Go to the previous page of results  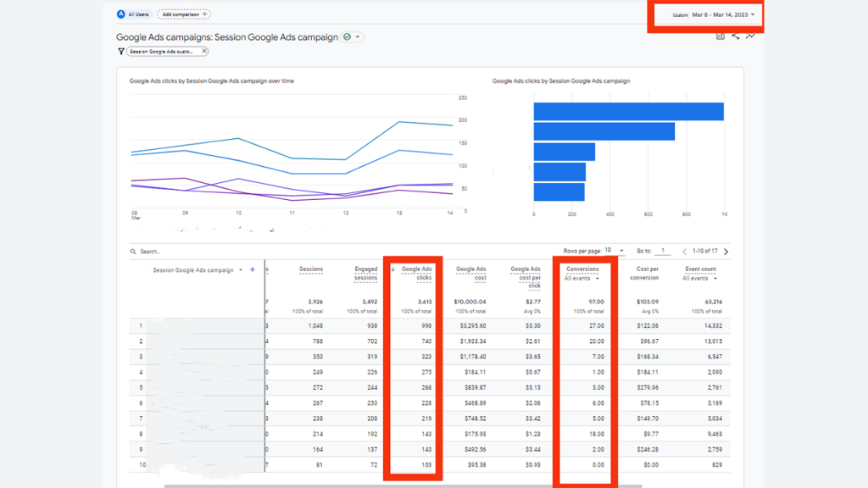[684, 252]
